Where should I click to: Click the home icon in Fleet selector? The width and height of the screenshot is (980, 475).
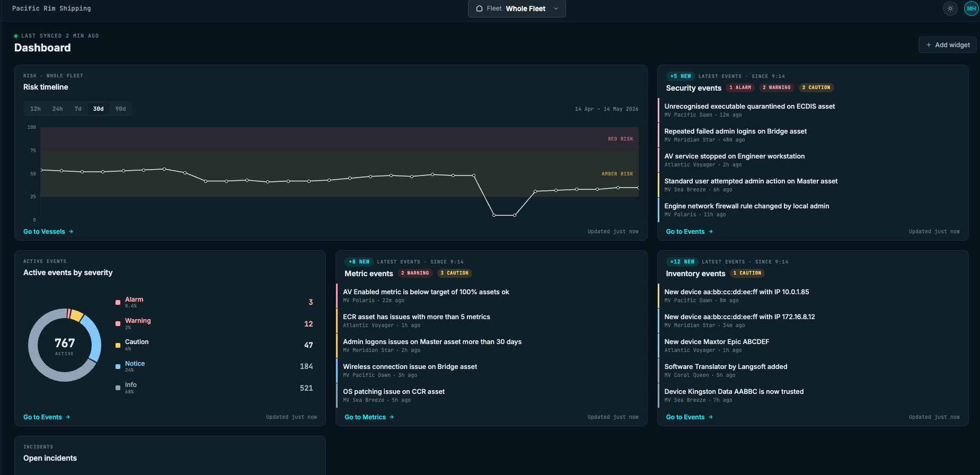point(479,8)
